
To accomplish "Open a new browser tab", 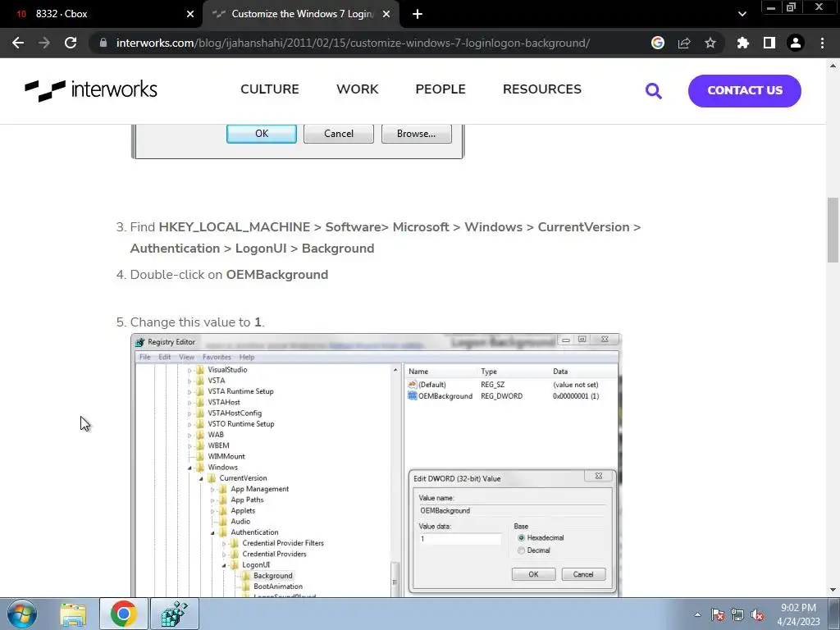I will (x=418, y=14).
